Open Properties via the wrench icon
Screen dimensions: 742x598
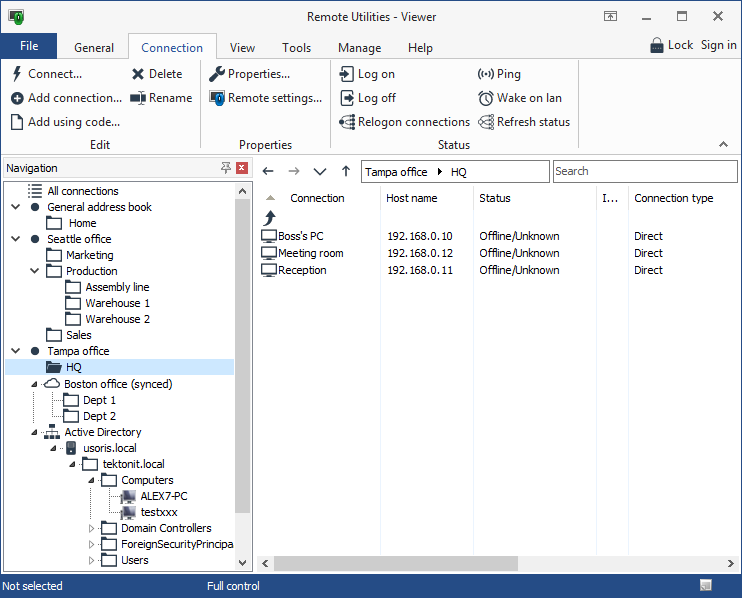click(x=217, y=74)
